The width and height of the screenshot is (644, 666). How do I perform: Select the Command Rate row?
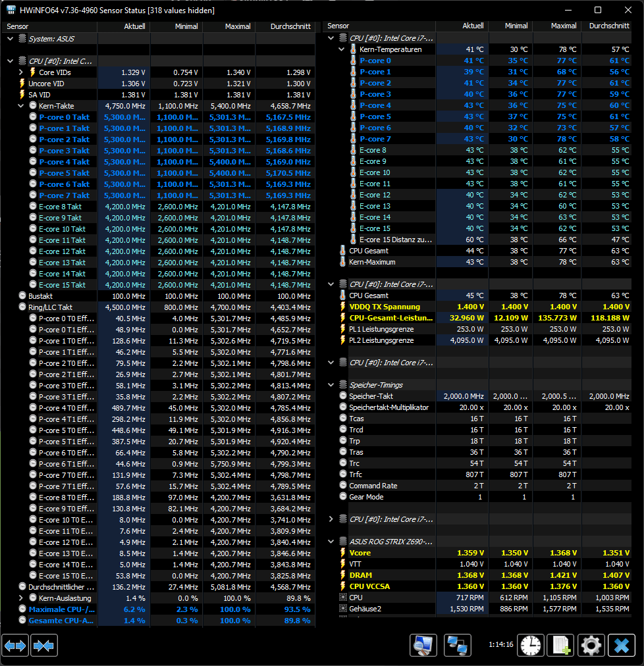[x=478, y=486]
